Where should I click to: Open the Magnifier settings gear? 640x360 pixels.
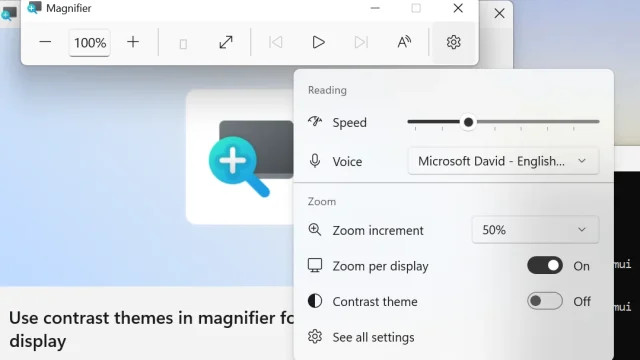pos(453,42)
